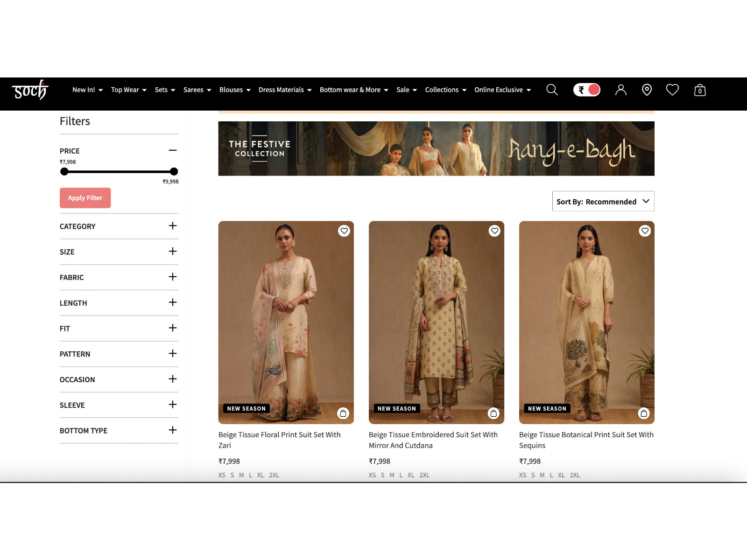Image resolution: width=747 pixels, height=560 pixels.
Task: Click the Apply Filter button
Action: tap(85, 197)
